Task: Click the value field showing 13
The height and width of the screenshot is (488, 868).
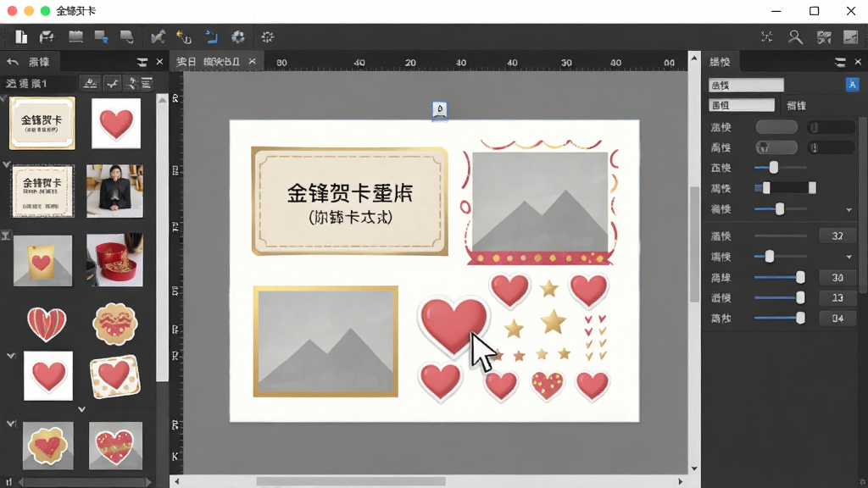Action: pos(837,298)
